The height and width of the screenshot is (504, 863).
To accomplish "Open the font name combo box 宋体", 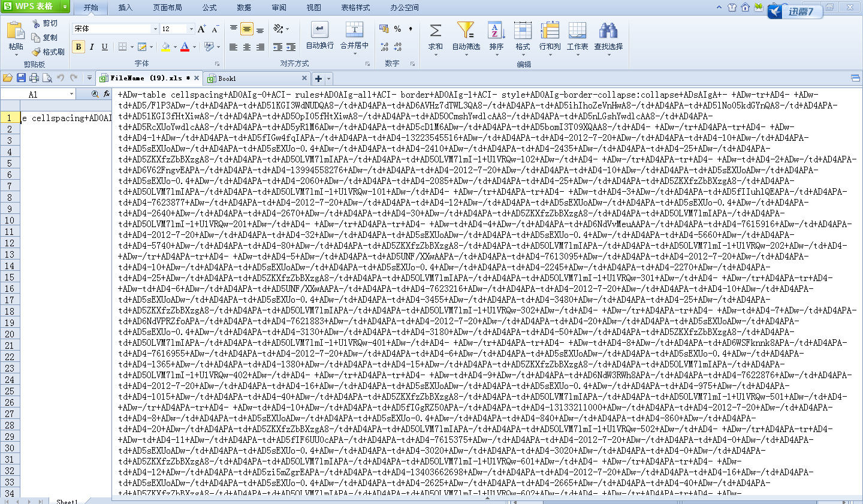I will click(115, 29).
